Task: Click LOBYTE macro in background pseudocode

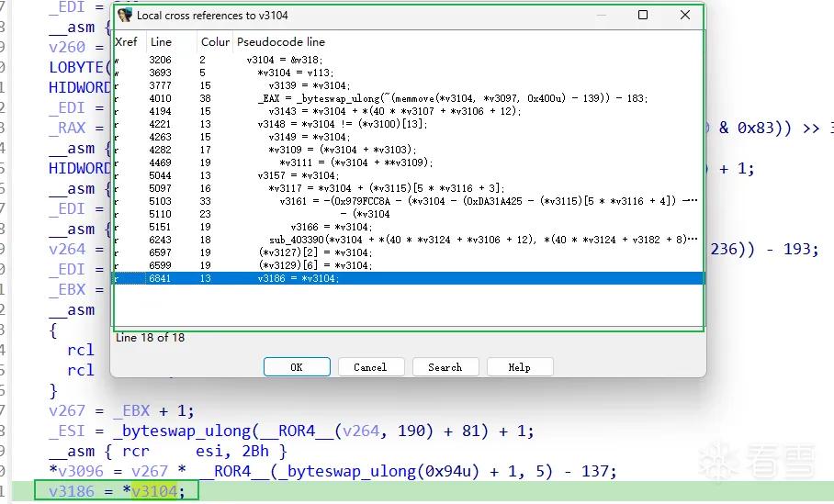Action: [76, 68]
